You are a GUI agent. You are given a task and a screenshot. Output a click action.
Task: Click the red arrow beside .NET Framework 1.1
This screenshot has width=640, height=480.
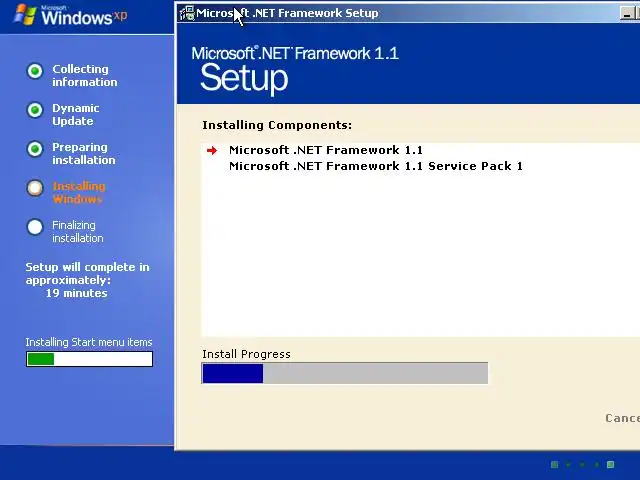click(212, 151)
